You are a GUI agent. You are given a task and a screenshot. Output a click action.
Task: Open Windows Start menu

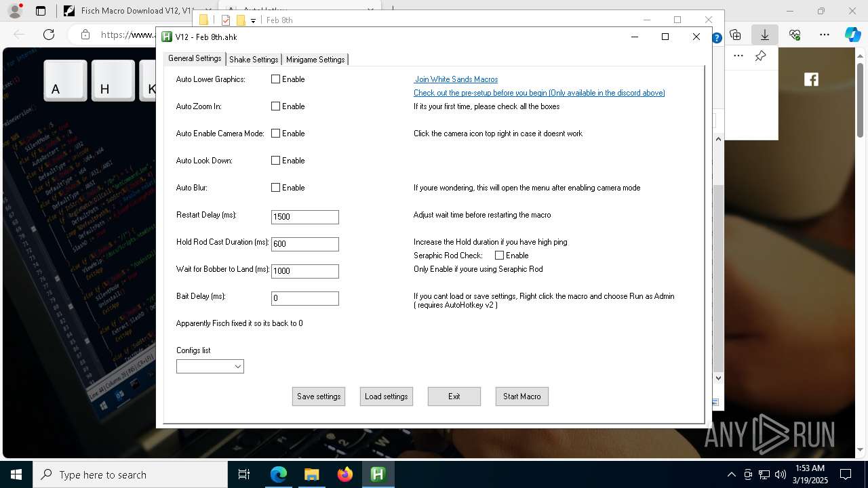(x=16, y=474)
